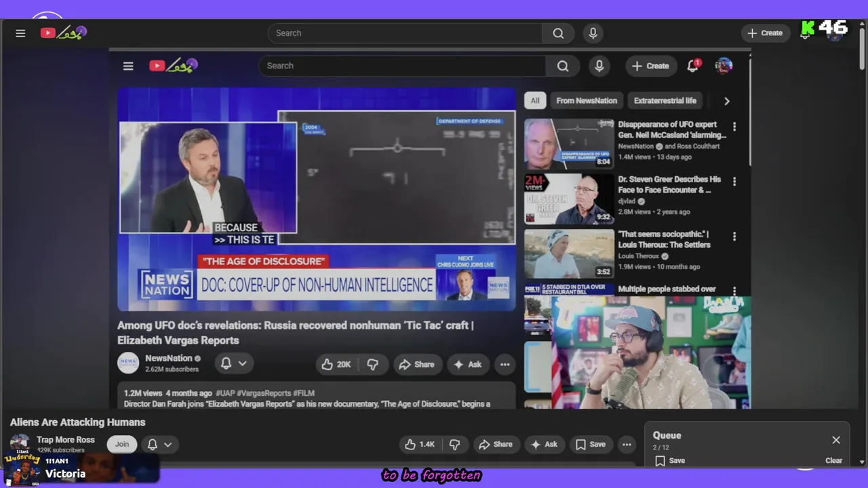Screen dimensions: 868x488
Task: Select the Extraterrestrial life chip
Action: click(x=665, y=100)
